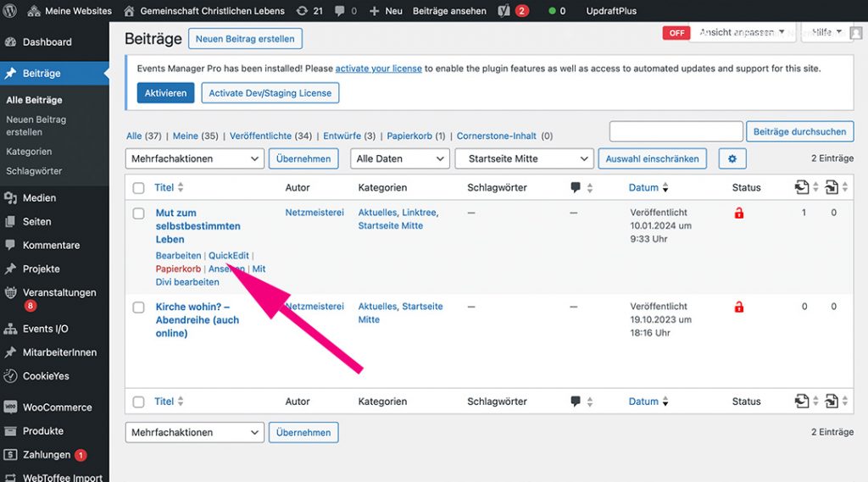The height and width of the screenshot is (482, 868).
Task: Click the gear settings icon beside filter button
Action: (732, 158)
